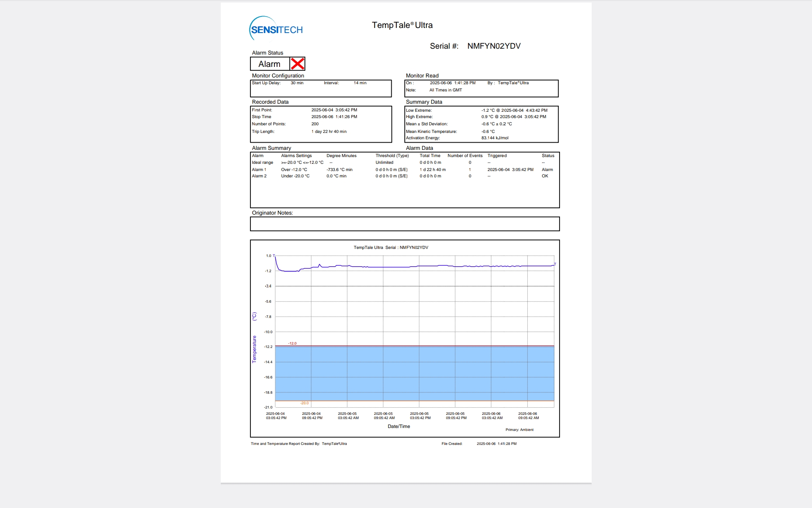Click the blue ideal range band in chart
Screen dimensions: 812x508
point(414,373)
